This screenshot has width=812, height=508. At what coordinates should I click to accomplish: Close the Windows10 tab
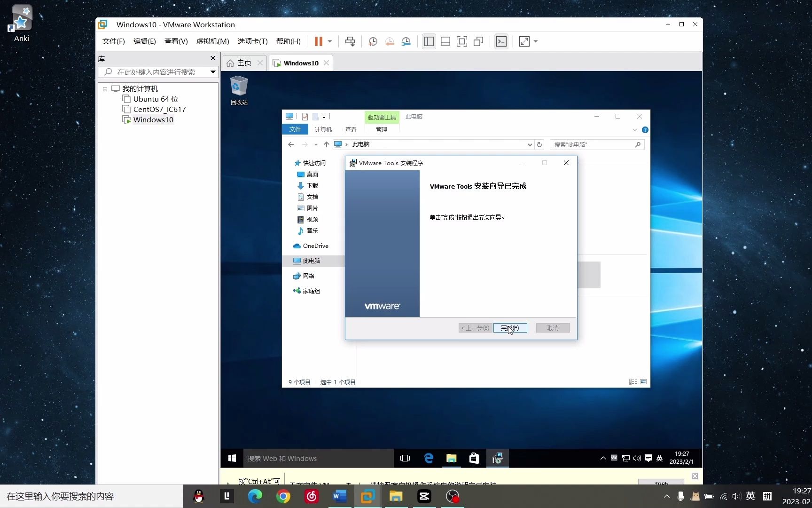[x=326, y=63]
